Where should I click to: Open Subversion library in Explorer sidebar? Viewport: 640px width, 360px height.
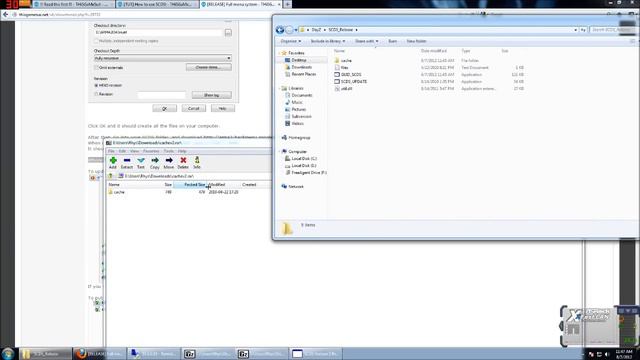click(x=298, y=116)
